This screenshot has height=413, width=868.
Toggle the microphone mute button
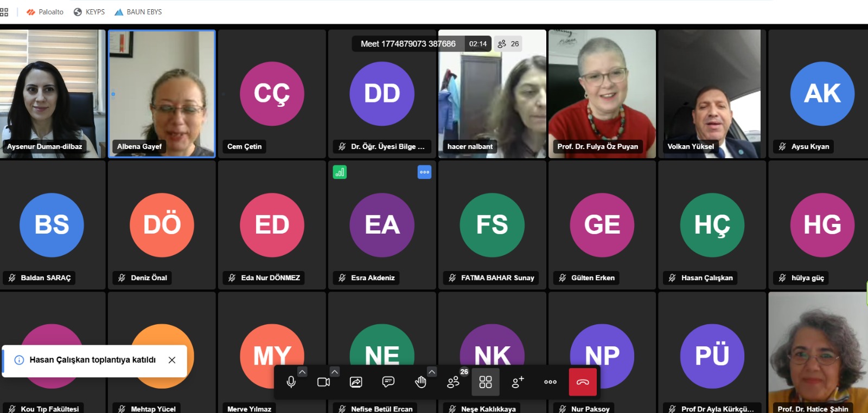pyautogui.click(x=291, y=382)
